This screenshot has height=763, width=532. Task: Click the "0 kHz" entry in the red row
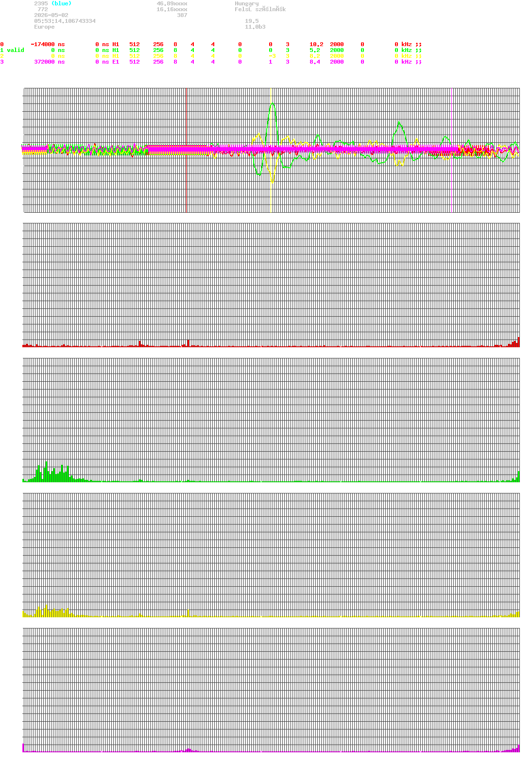pyautogui.click(x=403, y=44)
